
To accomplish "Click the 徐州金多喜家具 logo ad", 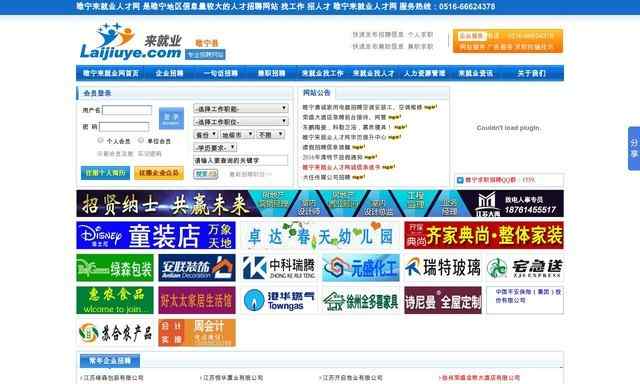I will tap(361, 300).
